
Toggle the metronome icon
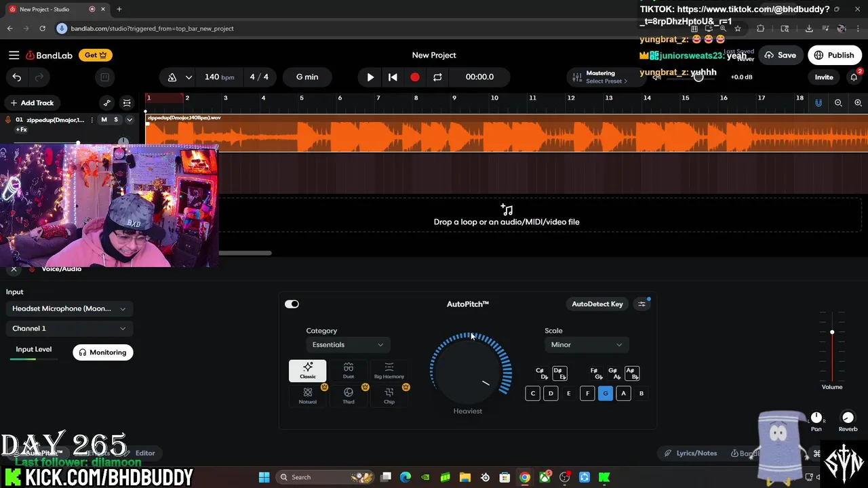(172, 77)
